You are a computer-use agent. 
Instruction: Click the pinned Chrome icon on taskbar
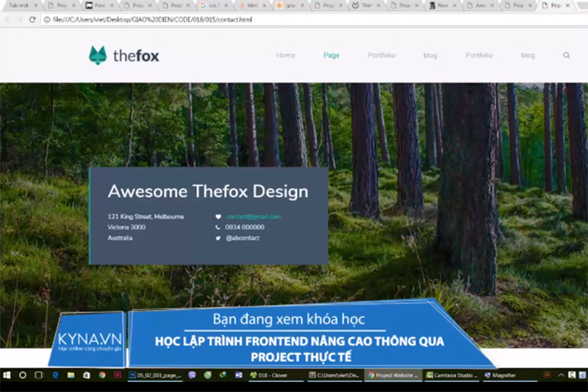coord(102,375)
